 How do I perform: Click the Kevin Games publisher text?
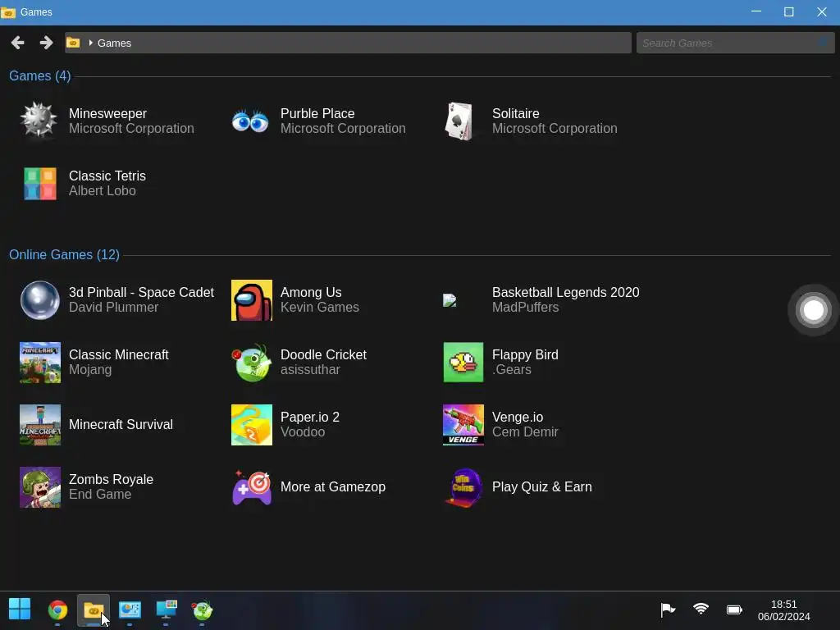click(320, 307)
